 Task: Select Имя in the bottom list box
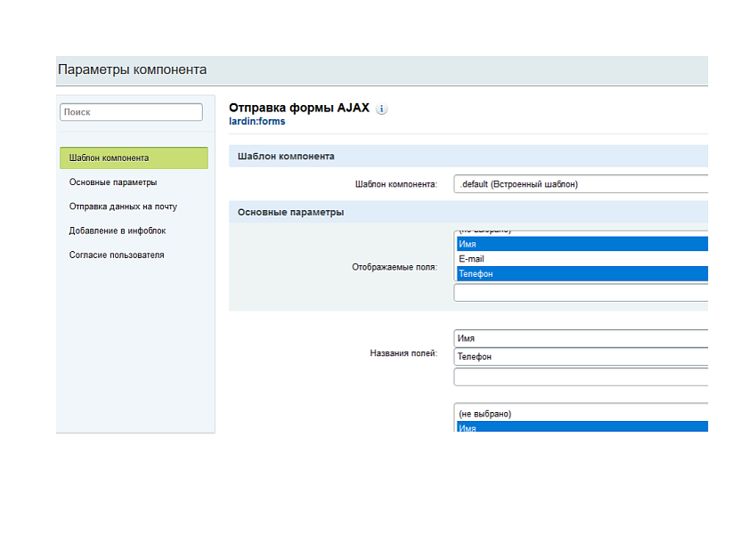click(x=580, y=427)
